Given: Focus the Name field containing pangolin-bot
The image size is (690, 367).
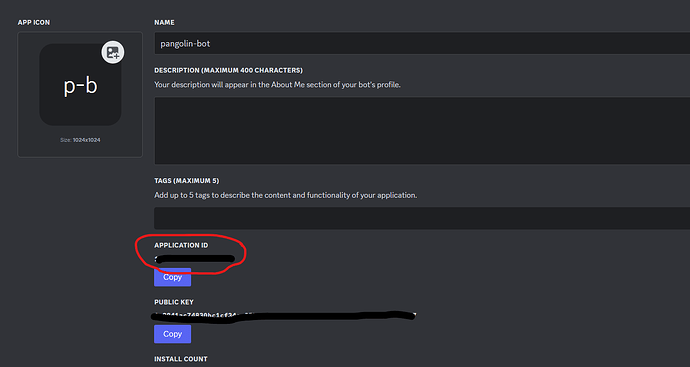Looking at the screenshot, I should tap(422, 43).
